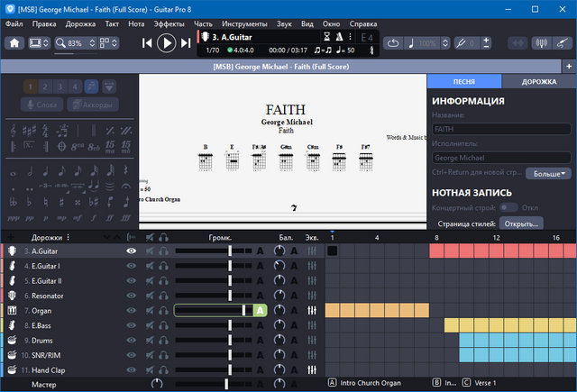This screenshot has width=577, height=392.
Task: Click the Открыть button for the style sheet
Action: coord(521,223)
